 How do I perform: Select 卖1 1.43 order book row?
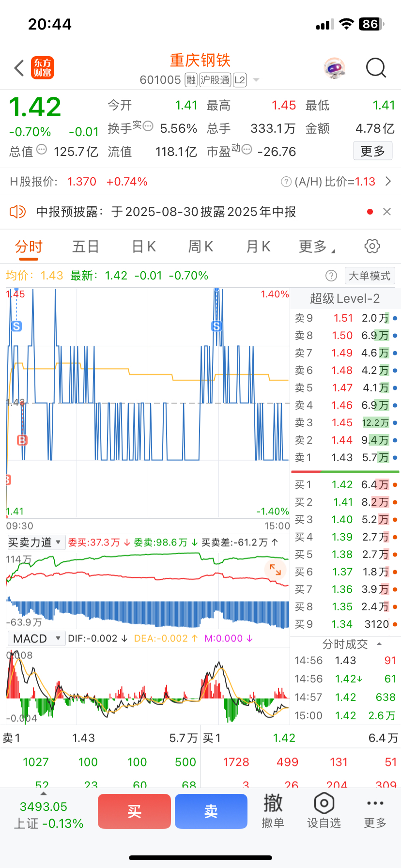pos(346,458)
